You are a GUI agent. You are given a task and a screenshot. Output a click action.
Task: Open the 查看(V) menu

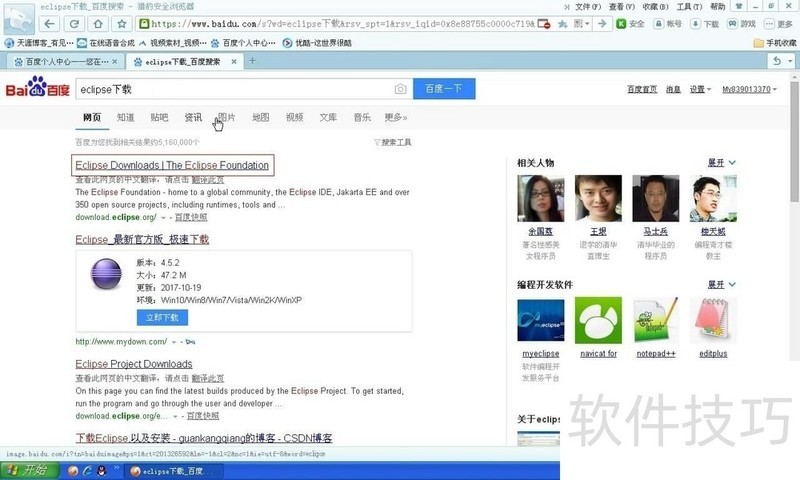coord(621,7)
